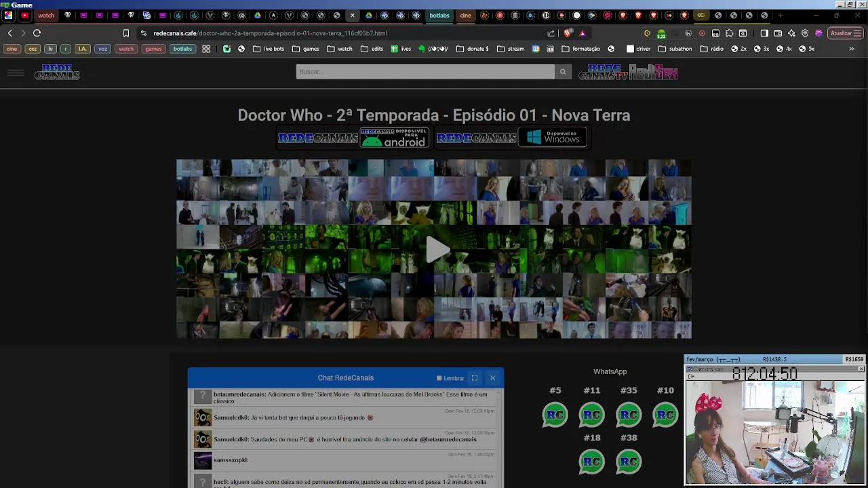Click the RedeCanaisTV logo

click(604, 72)
